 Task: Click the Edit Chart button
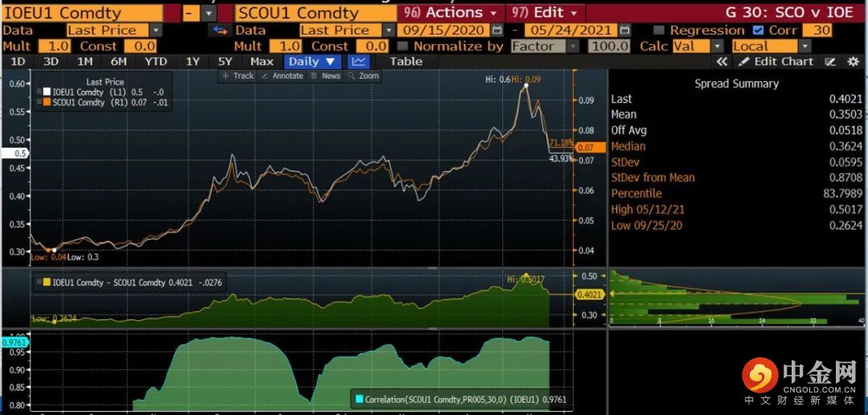point(777,61)
